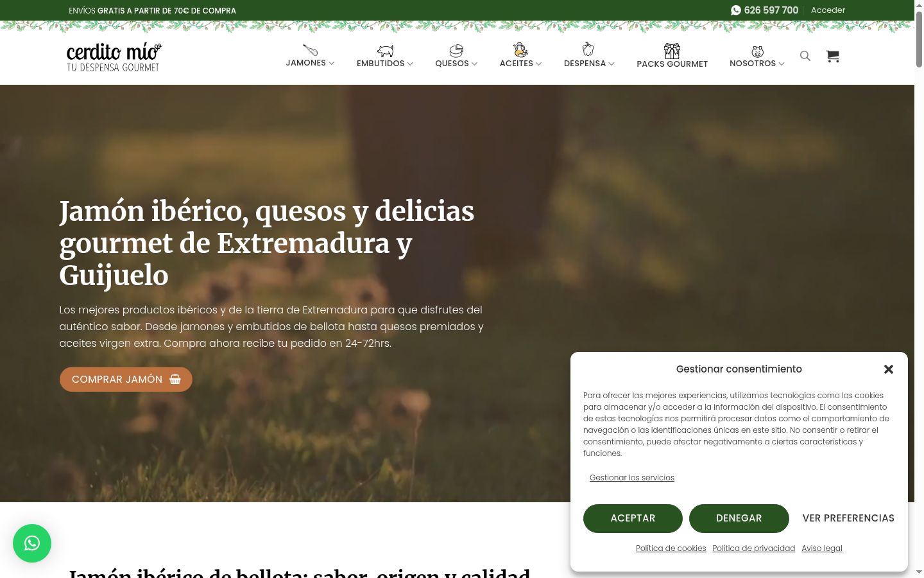Viewport: 924px width, 578px height.
Task: Click the pig icon above Embutidos
Action: pos(385,51)
